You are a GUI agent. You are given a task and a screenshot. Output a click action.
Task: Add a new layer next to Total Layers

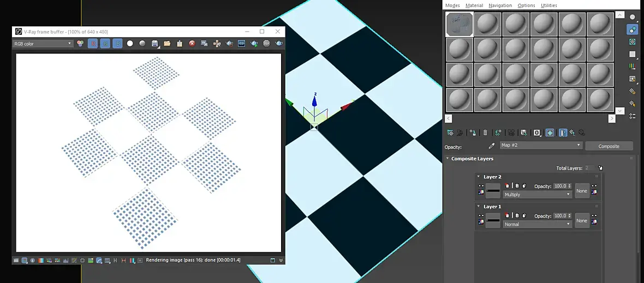point(600,168)
